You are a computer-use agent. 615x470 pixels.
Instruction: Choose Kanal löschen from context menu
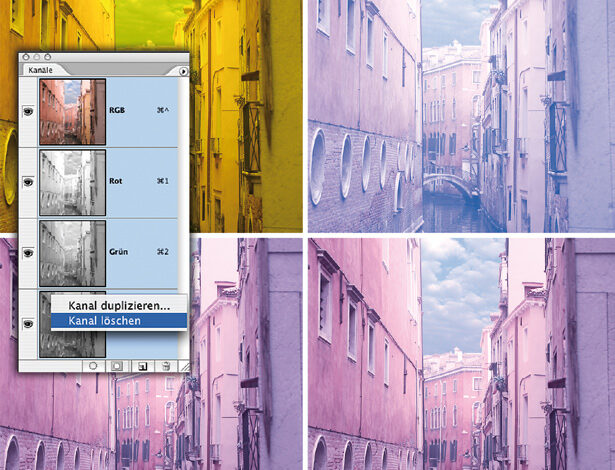click(119, 321)
